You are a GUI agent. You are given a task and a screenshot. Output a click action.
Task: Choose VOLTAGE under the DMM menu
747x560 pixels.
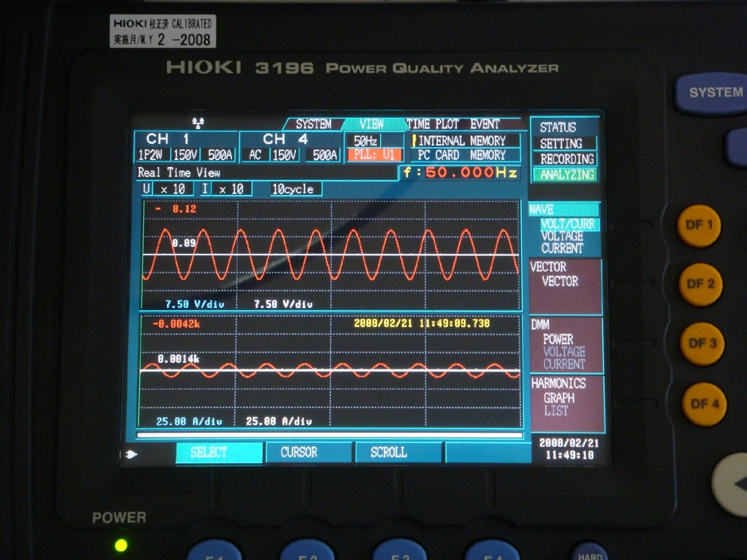point(565,352)
